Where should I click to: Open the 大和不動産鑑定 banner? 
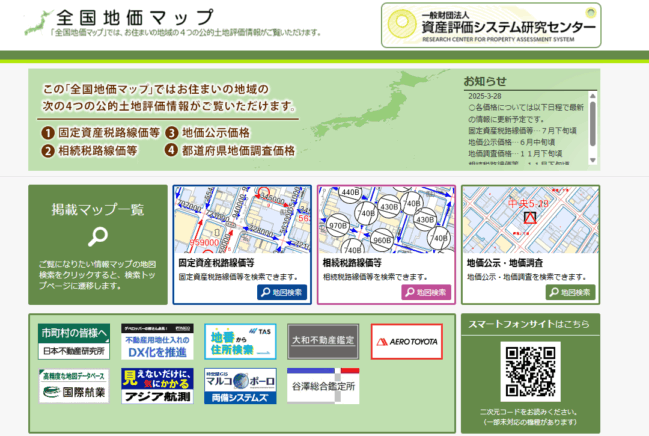tap(323, 342)
